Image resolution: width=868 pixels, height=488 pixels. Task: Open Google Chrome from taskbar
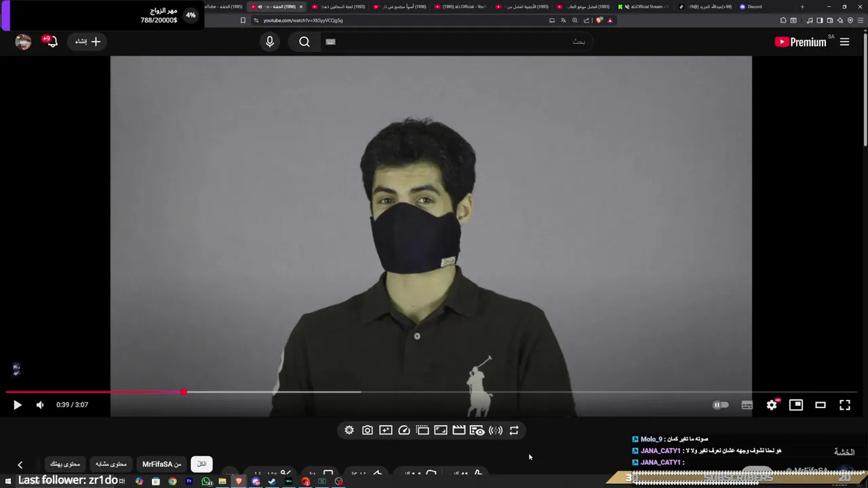(x=172, y=482)
